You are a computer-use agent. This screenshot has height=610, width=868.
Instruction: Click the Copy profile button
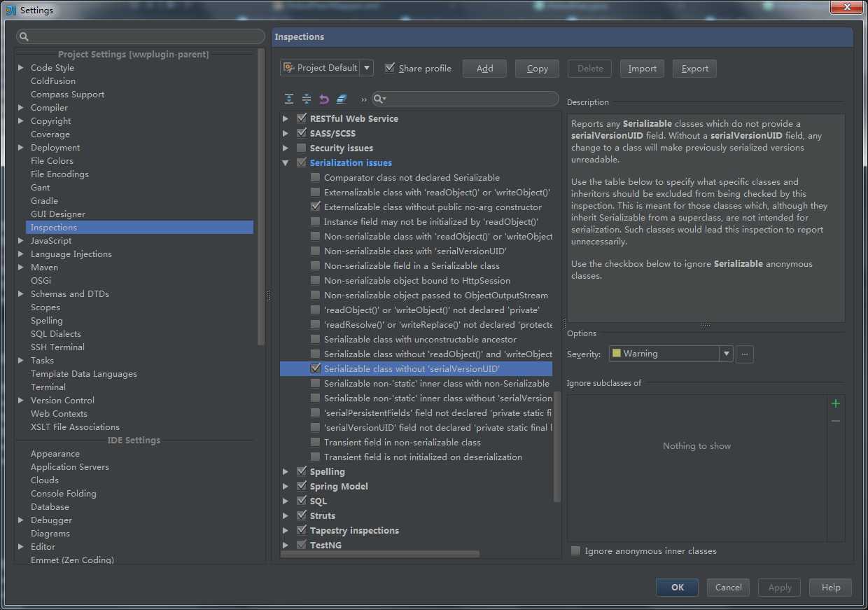click(537, 68)
